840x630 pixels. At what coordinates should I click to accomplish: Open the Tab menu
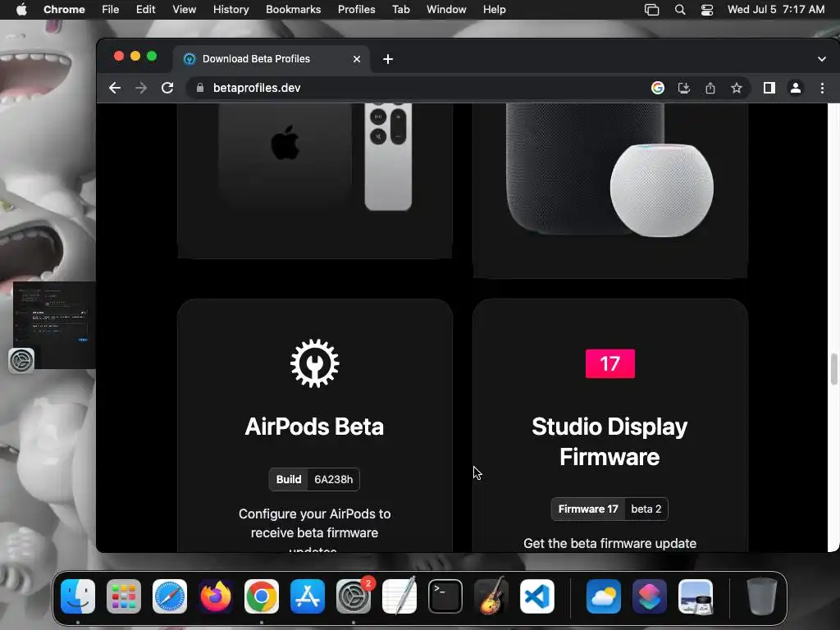[400, 10]
